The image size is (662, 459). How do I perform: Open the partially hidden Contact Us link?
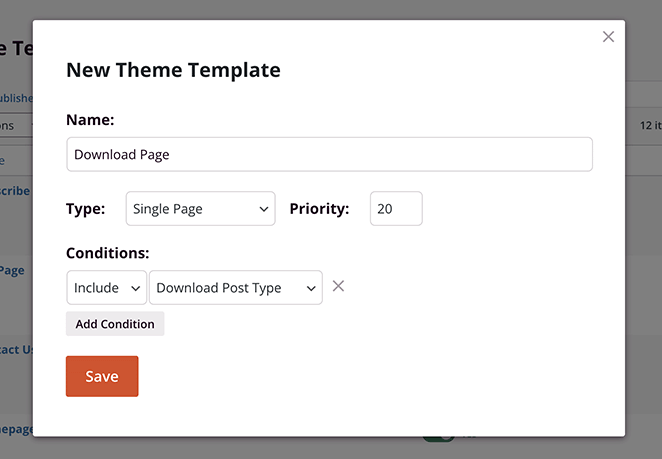15,349
